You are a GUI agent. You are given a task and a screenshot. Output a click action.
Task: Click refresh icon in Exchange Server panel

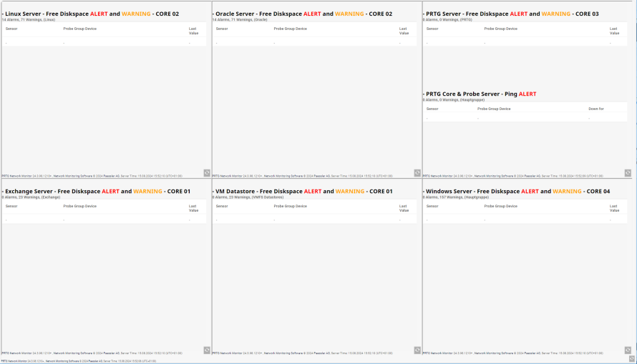point(207,350)
